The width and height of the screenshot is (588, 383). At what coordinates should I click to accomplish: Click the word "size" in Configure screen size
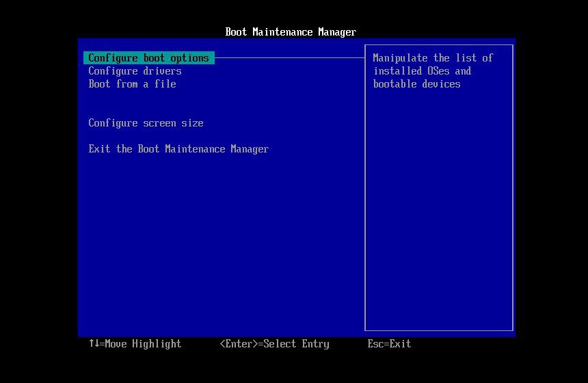192,123
